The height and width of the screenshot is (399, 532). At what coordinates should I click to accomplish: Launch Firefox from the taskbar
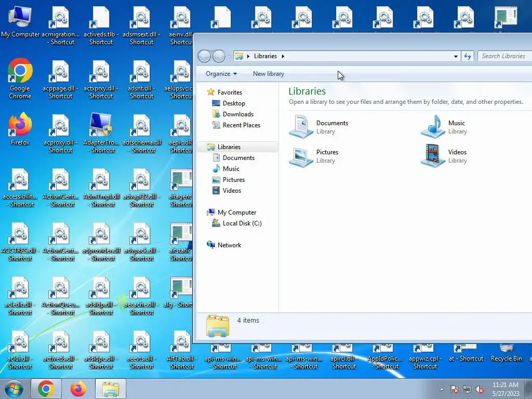point(78,389)
